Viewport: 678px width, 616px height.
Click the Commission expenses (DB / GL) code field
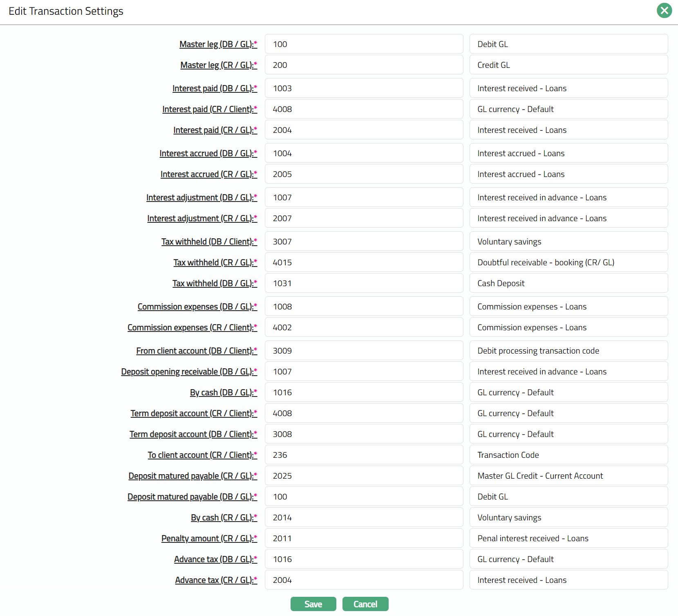(364, 307)
